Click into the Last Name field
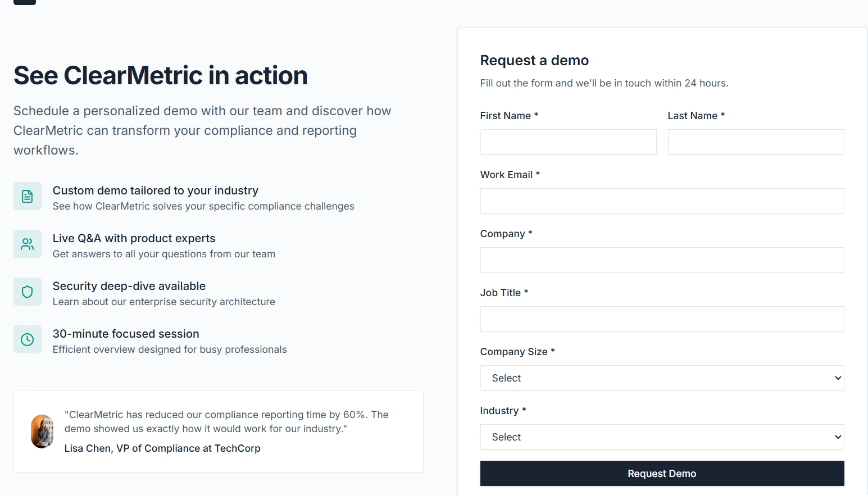This screenshot has height=495, width=868. click(x=756, y=142)
